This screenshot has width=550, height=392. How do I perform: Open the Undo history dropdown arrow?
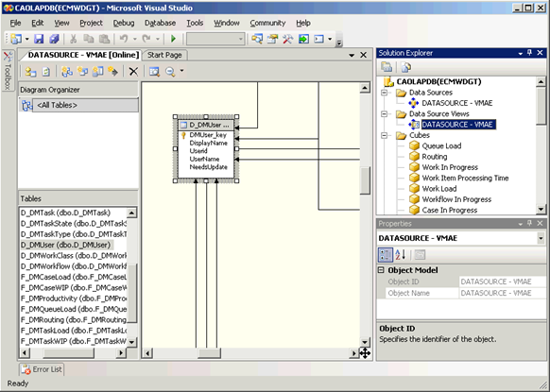click(x=135, y=39)
